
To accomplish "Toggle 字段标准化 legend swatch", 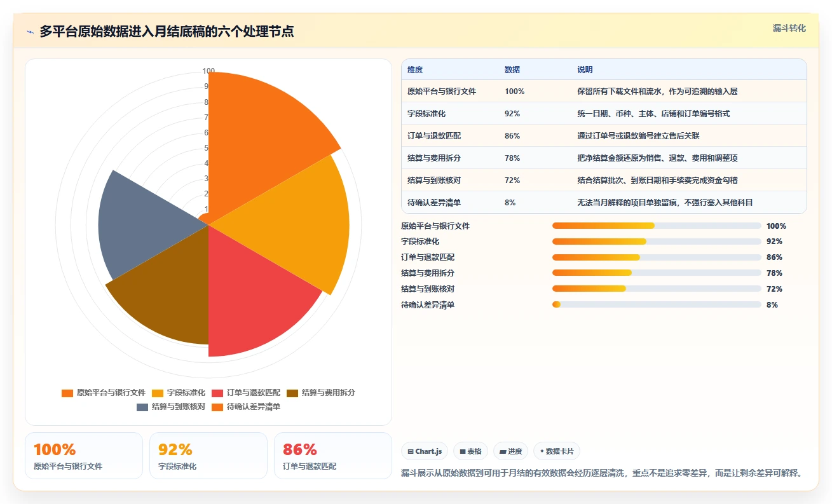I will click(158, 393).
